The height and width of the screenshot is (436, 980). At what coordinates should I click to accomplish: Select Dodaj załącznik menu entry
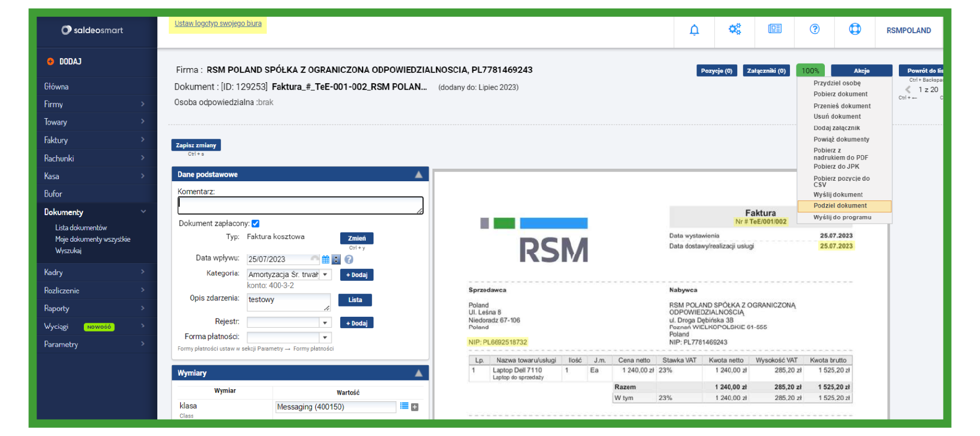point(836,128)
